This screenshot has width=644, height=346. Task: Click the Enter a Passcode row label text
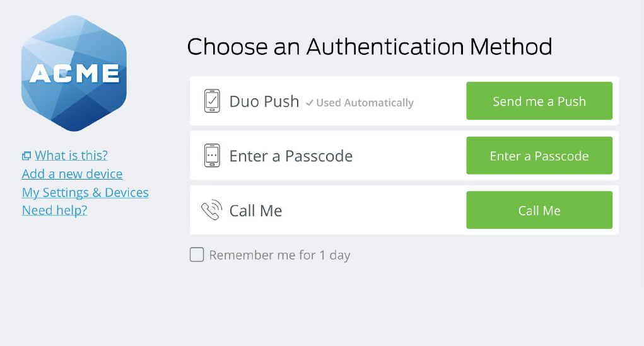(x=291, y=156)
